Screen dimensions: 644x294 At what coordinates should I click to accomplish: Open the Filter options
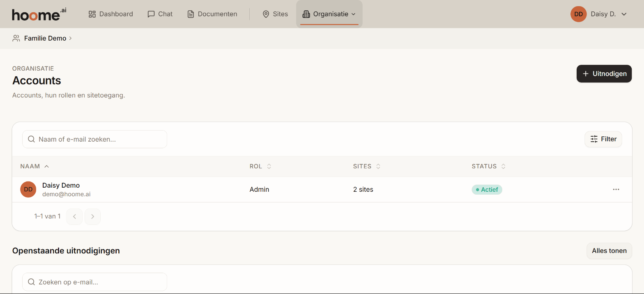pyautogui.click(x=603, y=139)
